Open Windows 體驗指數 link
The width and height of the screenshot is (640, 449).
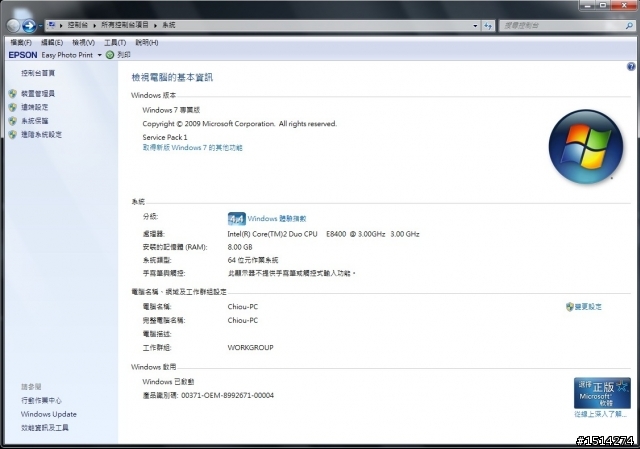tap(277, 219)
